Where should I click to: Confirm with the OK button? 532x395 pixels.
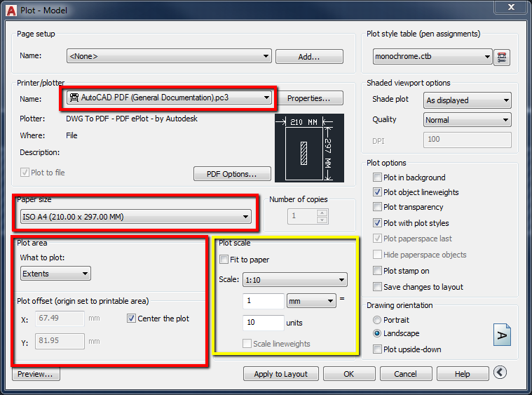coord(349,374)
